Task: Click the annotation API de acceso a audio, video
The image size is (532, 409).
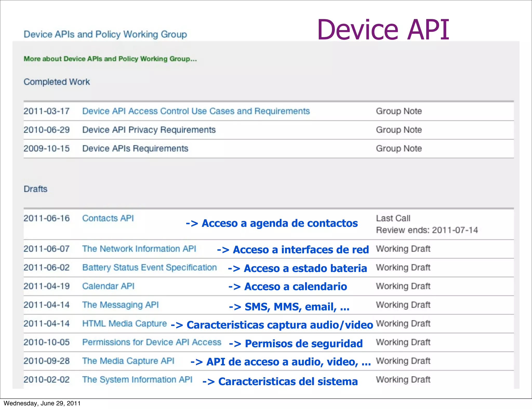Action: [x=281, y=362]
